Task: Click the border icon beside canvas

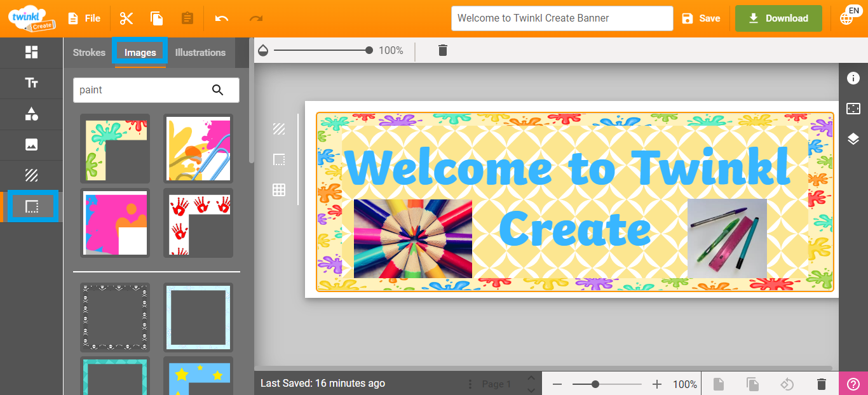Action: pyautogui.click(x=279, y=159)
